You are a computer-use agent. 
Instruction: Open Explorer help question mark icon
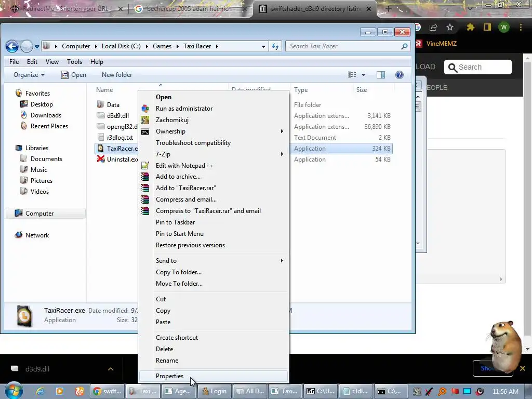[x=400, y=75]
